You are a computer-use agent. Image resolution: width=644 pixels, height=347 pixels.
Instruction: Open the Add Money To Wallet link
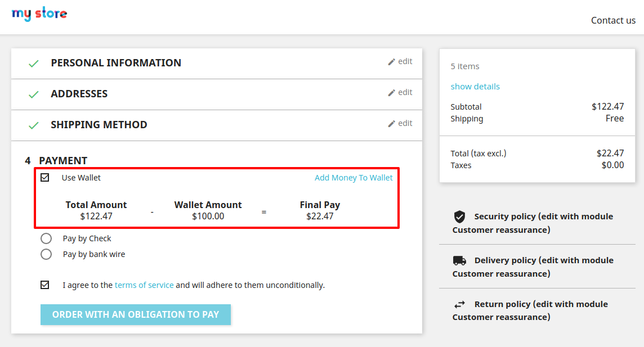tap(354, 178)
